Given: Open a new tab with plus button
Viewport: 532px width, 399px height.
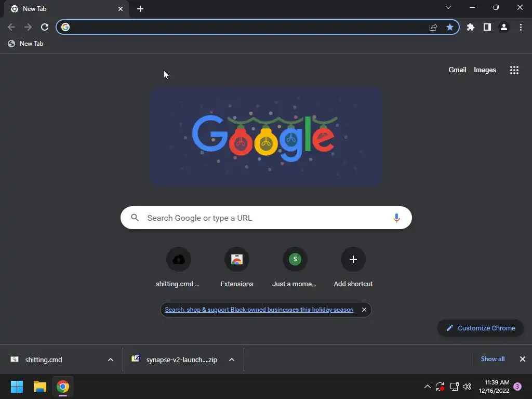Looking at the screenshot, I should (x=140, y=9).
